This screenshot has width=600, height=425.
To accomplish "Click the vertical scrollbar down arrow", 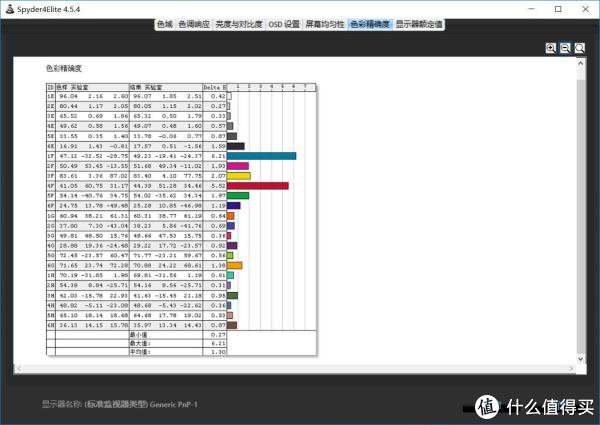I will pos(581,359).
